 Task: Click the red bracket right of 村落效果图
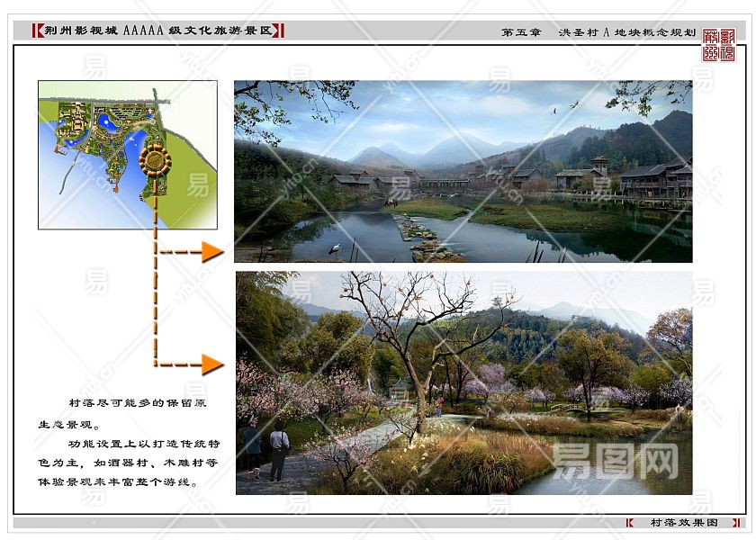(x=736, y=523)
